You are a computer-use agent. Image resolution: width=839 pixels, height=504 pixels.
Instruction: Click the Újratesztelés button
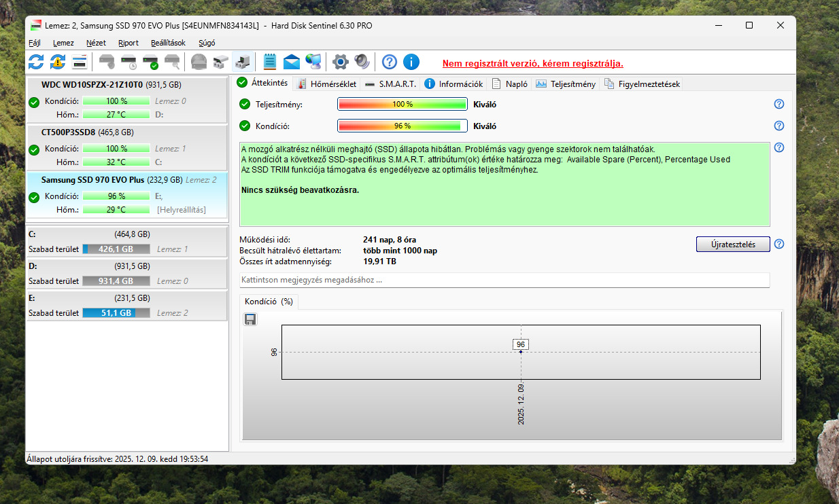[733, 245]
